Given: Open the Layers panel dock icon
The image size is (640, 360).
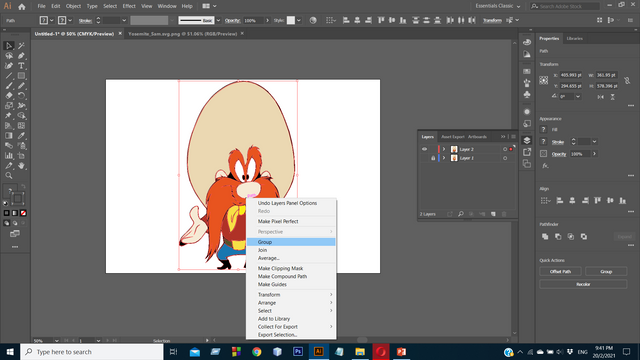Looking at the screenshot, I should click(x=527, y=140).
